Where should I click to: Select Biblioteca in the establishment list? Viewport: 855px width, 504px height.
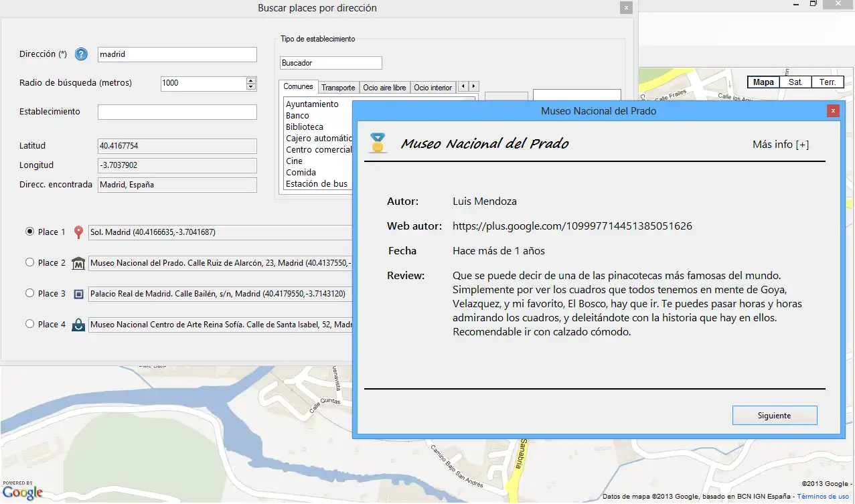tap(305, 127)
